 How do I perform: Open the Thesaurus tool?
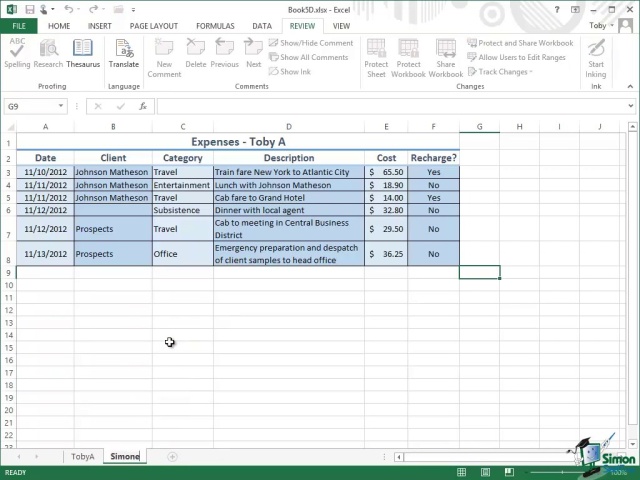coord(83,53)
